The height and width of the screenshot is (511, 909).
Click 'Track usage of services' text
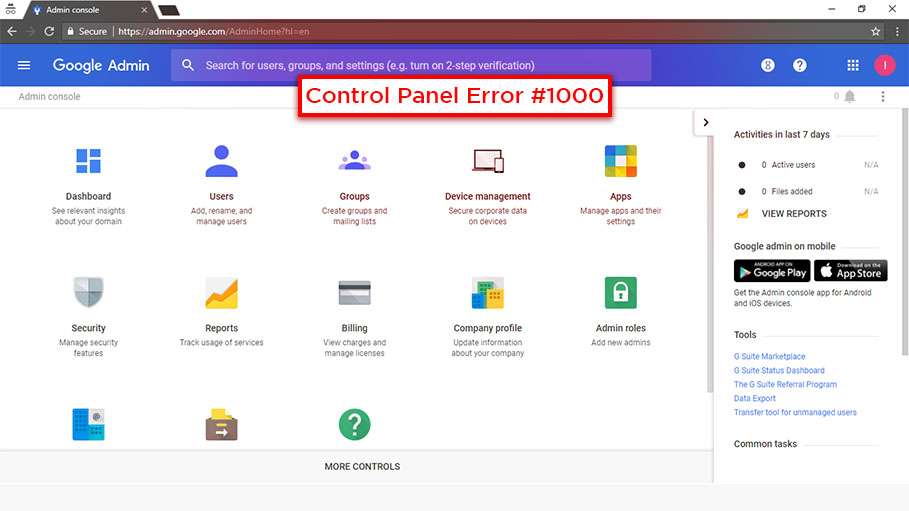[221, 342]
